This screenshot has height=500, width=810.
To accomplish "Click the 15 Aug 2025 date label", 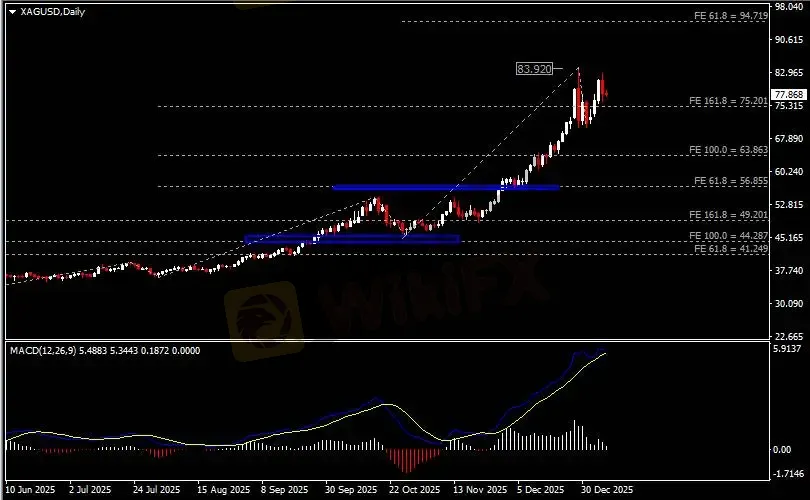I will tap(224, 490).
